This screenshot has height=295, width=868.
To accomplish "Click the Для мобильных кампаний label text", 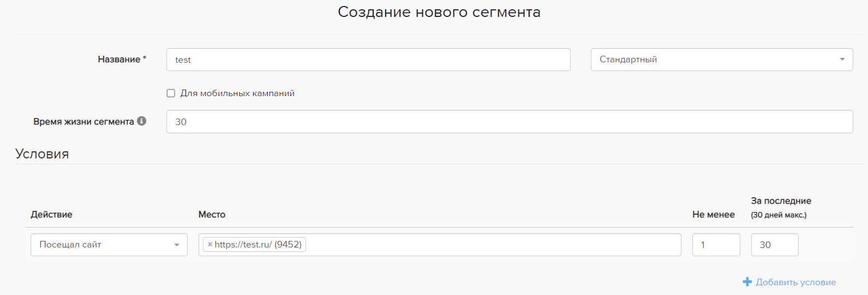I will (237, 93).
